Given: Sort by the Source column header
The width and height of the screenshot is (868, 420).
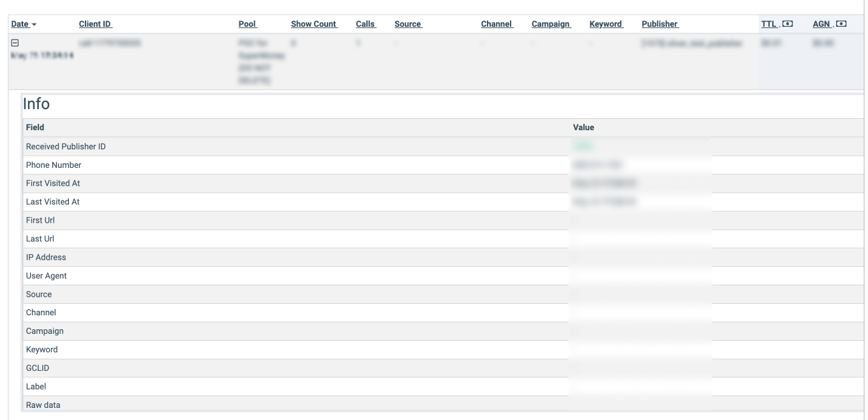Looking at the screenshot, I should click(408, 24).
